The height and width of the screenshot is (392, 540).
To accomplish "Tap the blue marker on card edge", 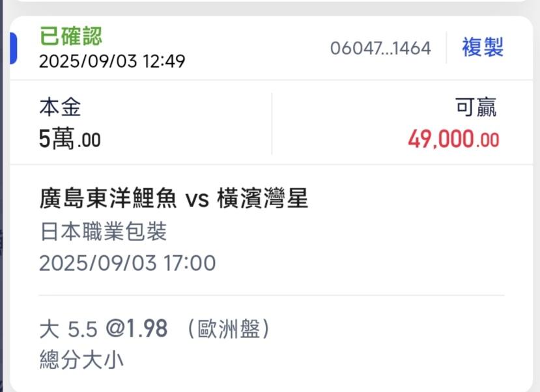I will pyautogui.click(x=13, y=47).
